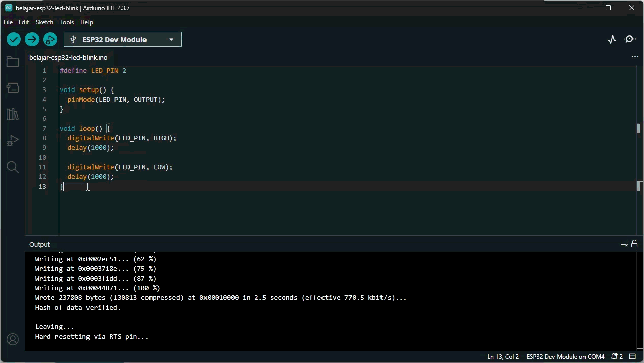The height and width of the screenshot is (363, 644).
Task: Select the belajar-esp32-led-blink.ino tab
Action: click(68, 57)
